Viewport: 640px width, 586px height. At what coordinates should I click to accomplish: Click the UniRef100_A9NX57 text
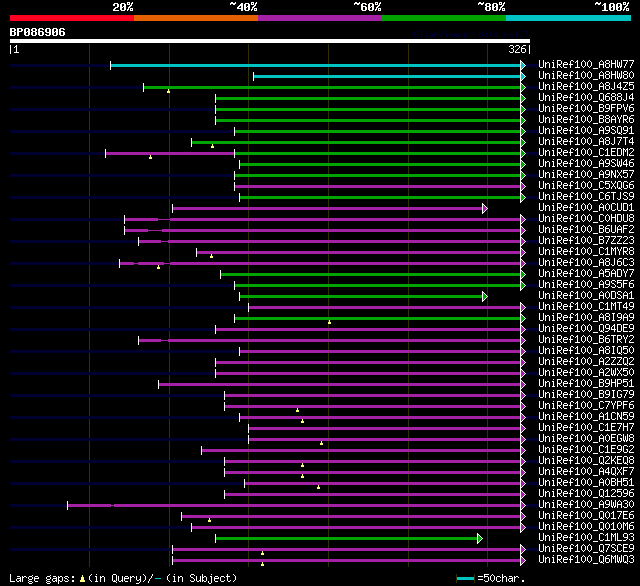click(586, 175)
